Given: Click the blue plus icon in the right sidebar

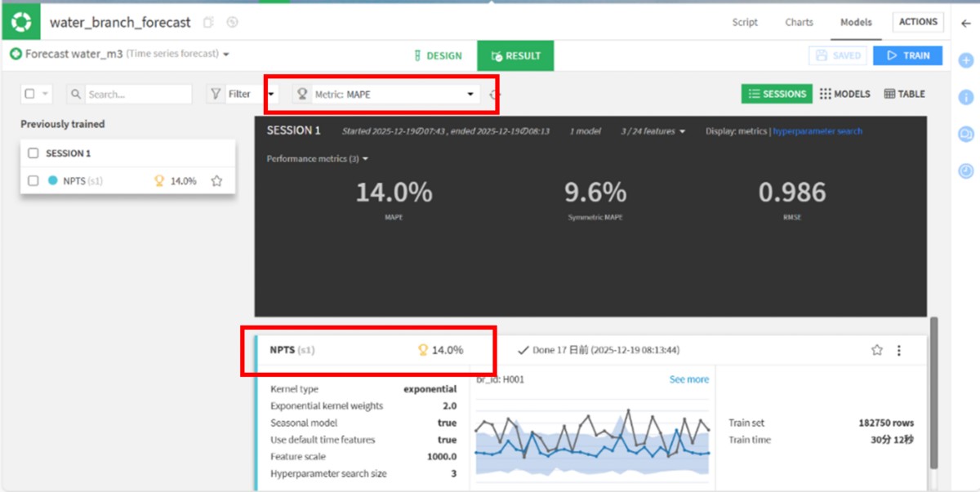Looking at the screenshot, I should 965,60.
